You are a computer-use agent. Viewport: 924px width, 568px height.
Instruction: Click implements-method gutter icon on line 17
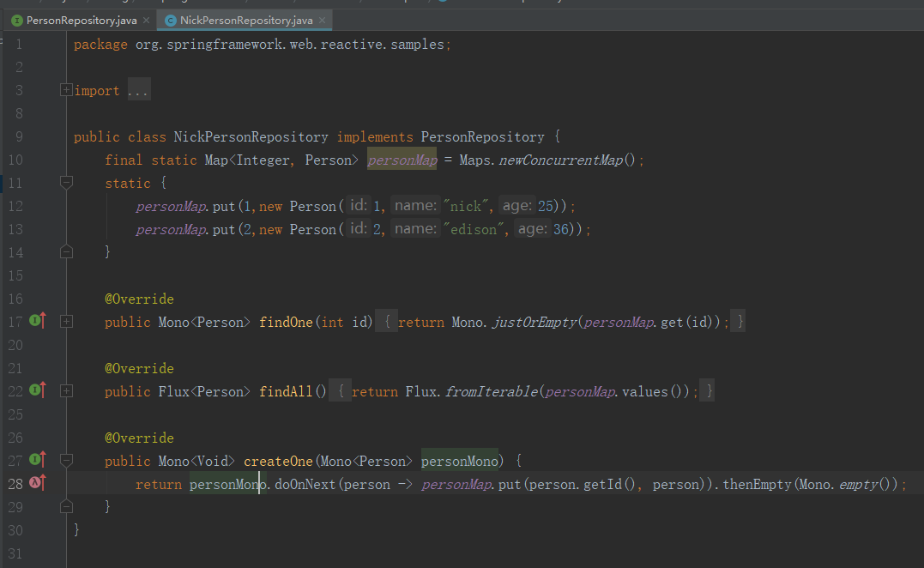(x=38, y=321)
